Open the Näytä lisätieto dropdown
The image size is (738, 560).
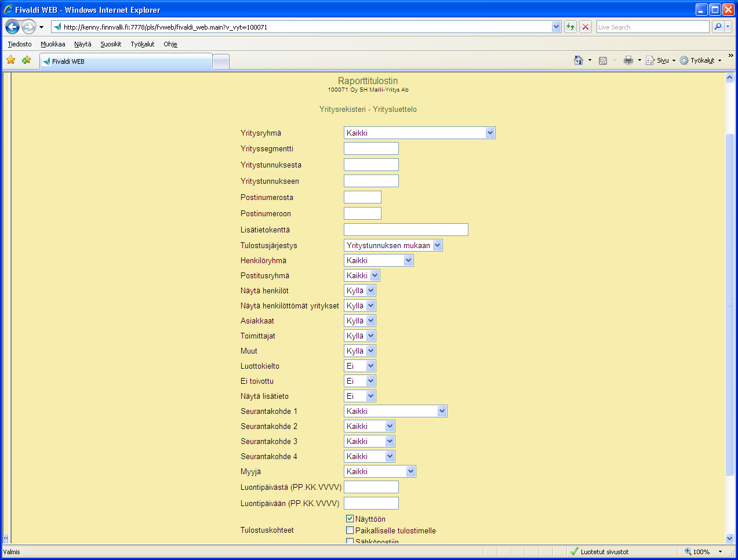click(x=360, y=396)
